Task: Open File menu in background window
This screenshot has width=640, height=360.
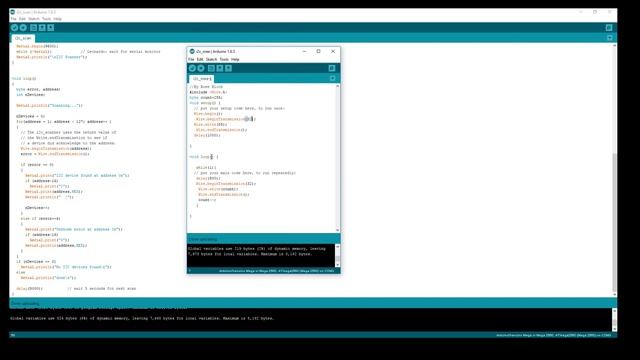Action: 13,19
